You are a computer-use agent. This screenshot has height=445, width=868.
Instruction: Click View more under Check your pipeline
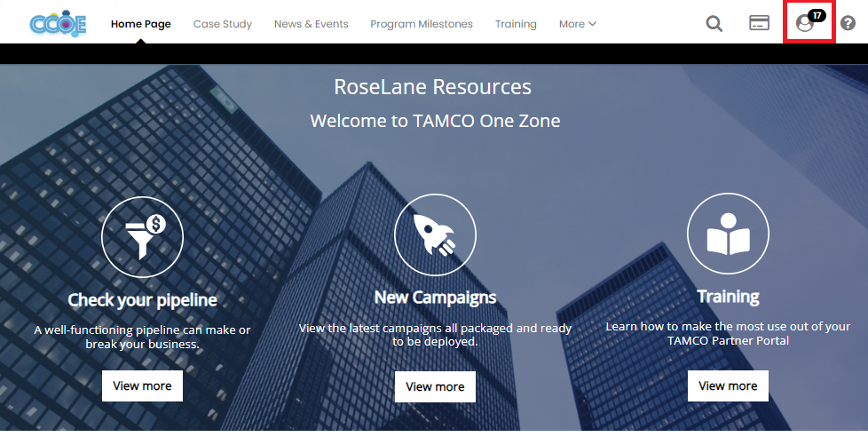(142, 386)
